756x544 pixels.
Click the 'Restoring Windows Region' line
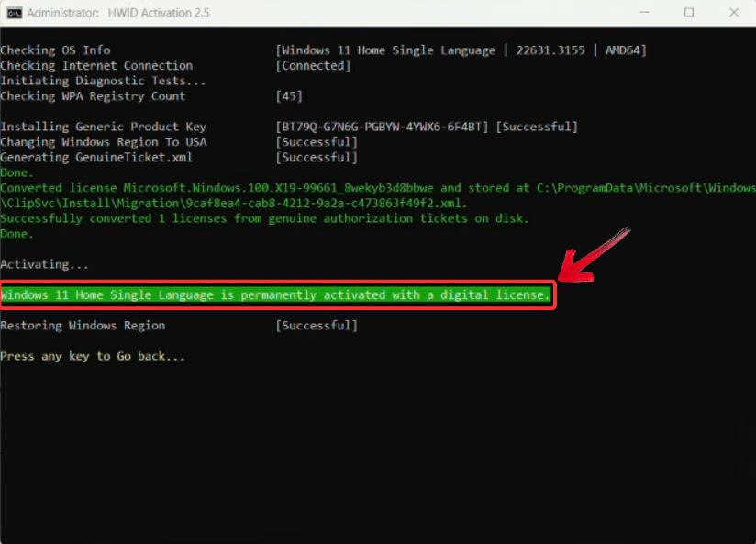click(83, 326)
